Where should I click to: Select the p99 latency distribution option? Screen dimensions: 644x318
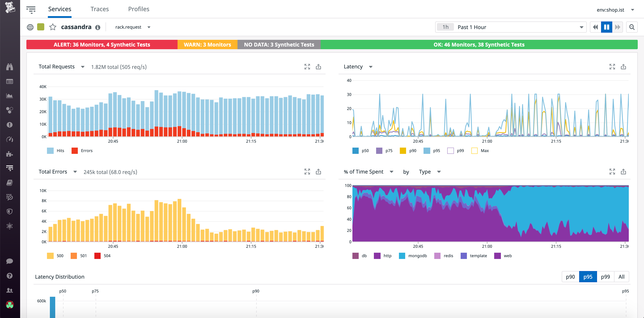coord(606,277)
